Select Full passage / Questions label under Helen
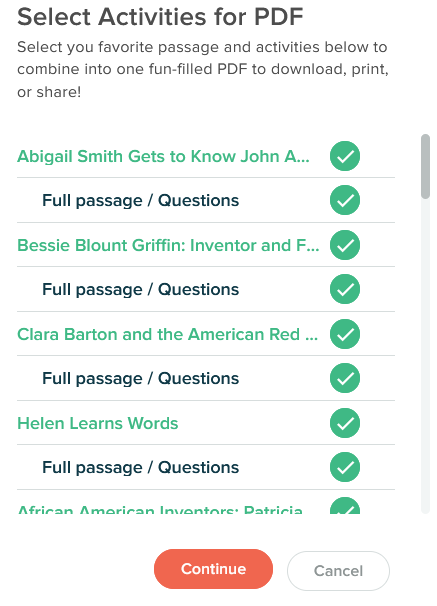The image size is (437, 606). (x=140, y=468)
